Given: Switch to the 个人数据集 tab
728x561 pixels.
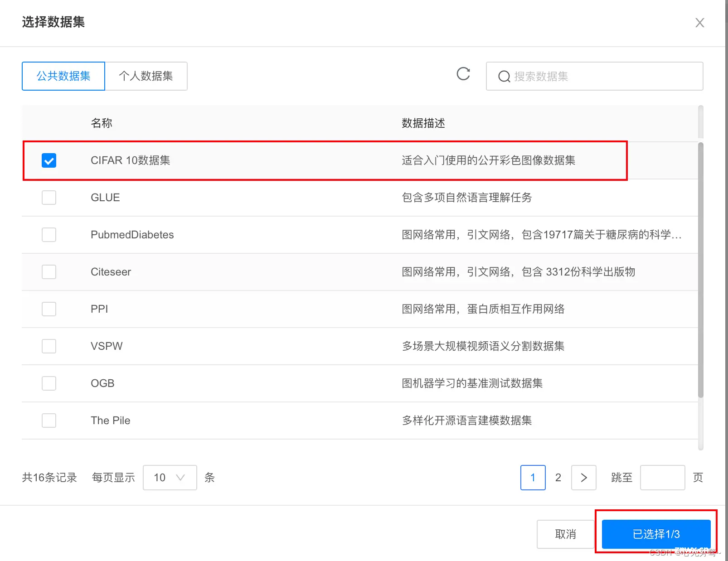Looking at the screenshot, I should pos(146,76).
